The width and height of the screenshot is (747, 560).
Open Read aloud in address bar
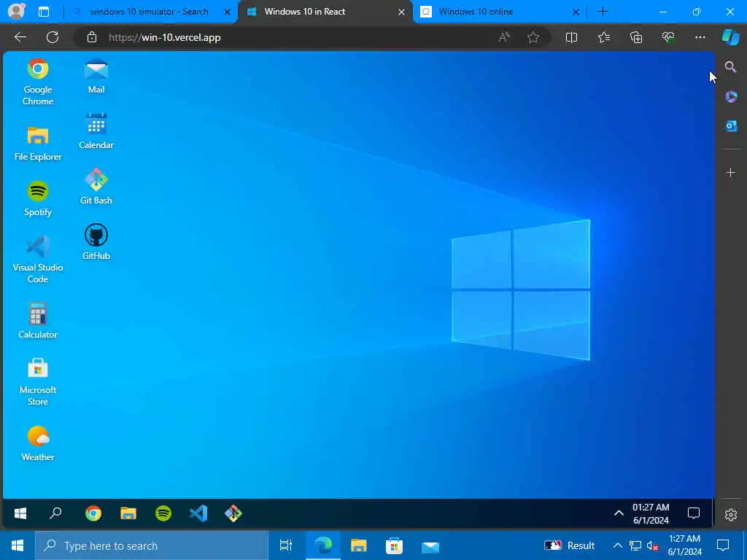coord(504,37)
